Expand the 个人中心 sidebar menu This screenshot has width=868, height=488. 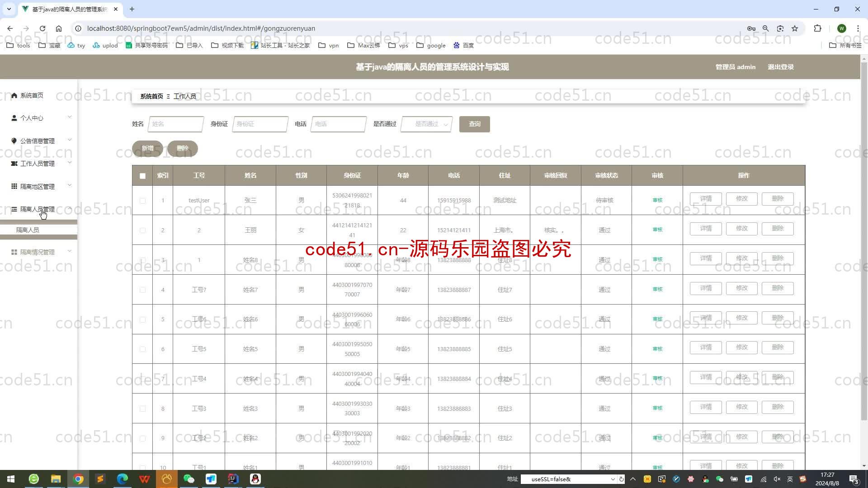tap(39, 118)
